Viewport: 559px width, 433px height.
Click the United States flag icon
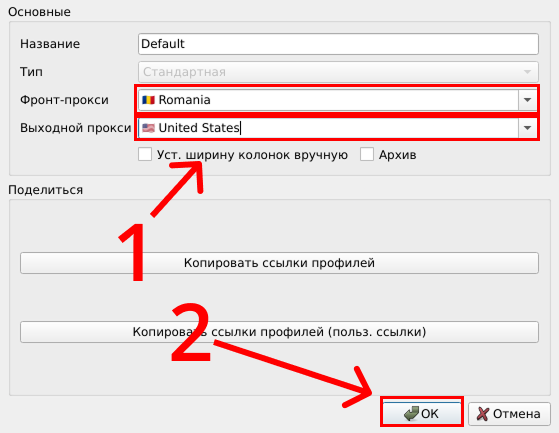tap(148, 128)
